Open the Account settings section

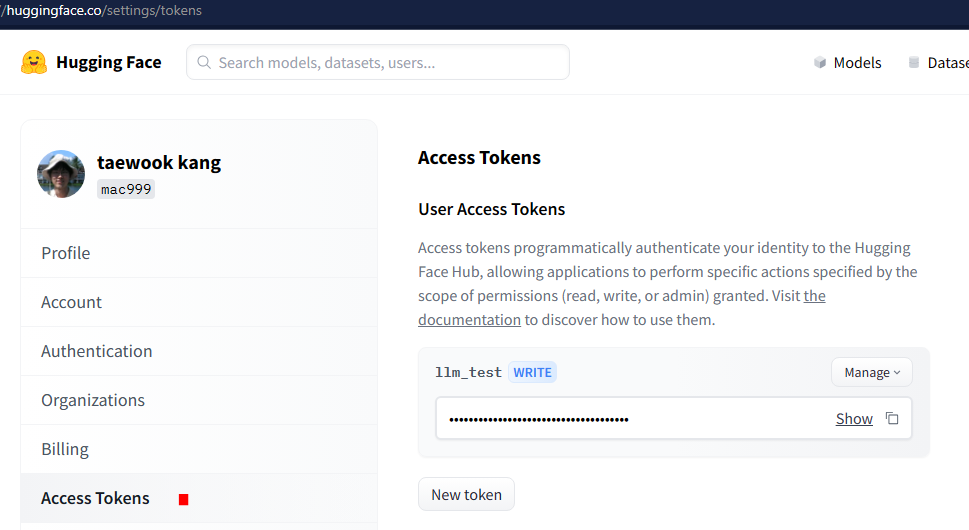(199, 302)
